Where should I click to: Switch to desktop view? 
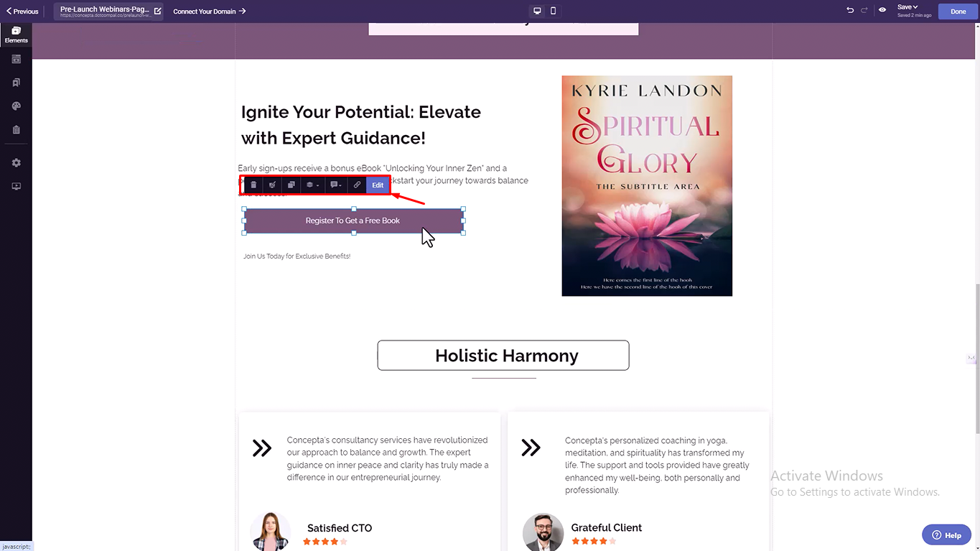(537, 11)
